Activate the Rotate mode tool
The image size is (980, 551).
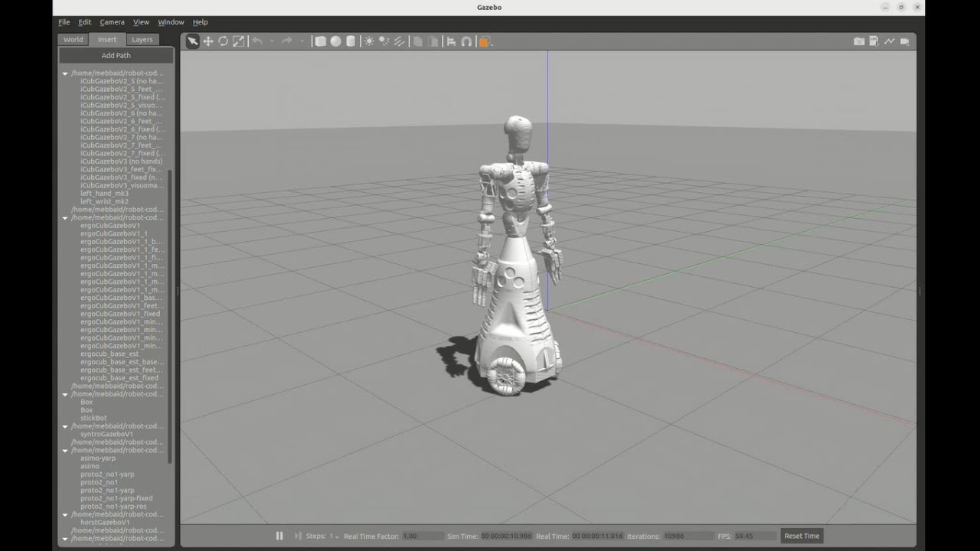(x=223, y=41)
